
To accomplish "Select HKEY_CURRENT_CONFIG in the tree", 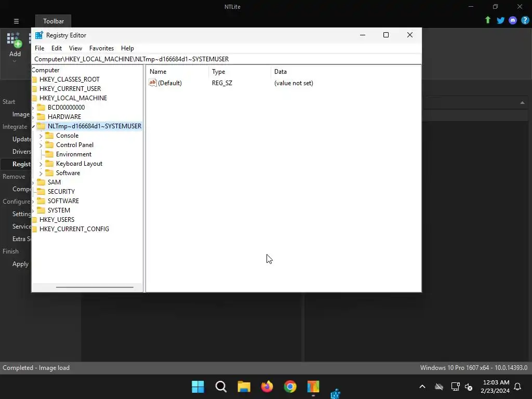I will (74, 229).
